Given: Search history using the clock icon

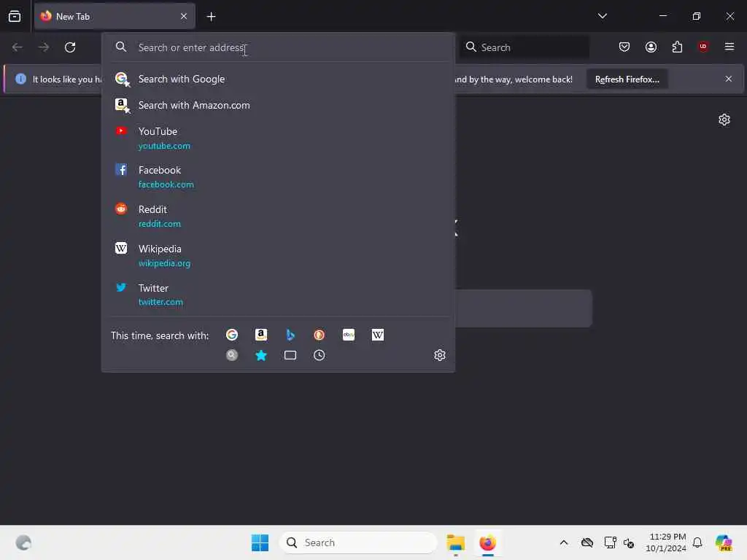Looking at the screenshot, I should (x=320, y=355).
